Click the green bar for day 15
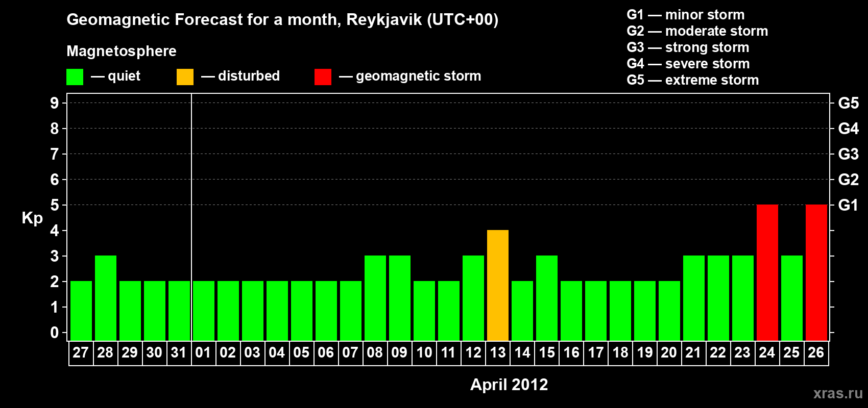Viewport: 868px width, 408px height. pos(547,298)
